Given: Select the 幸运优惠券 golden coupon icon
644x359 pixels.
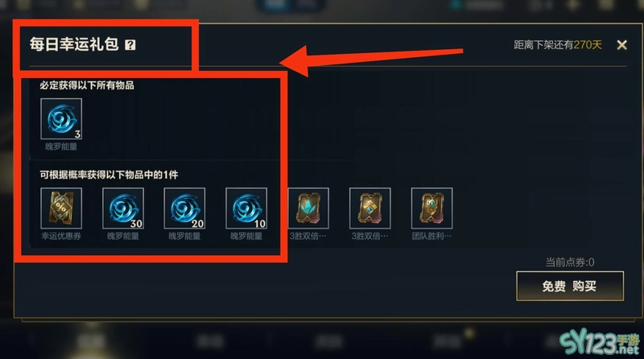Looking at the screenshot, I should (61, 208).
